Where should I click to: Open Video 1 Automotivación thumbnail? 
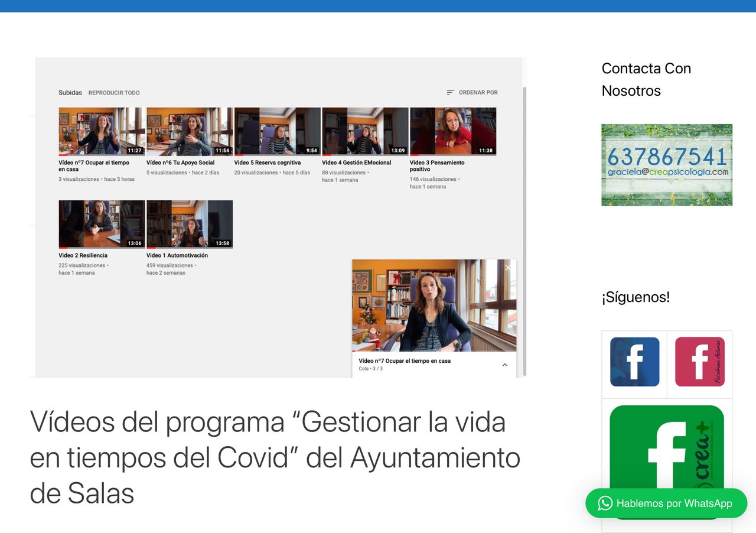(x=190, y=224)
